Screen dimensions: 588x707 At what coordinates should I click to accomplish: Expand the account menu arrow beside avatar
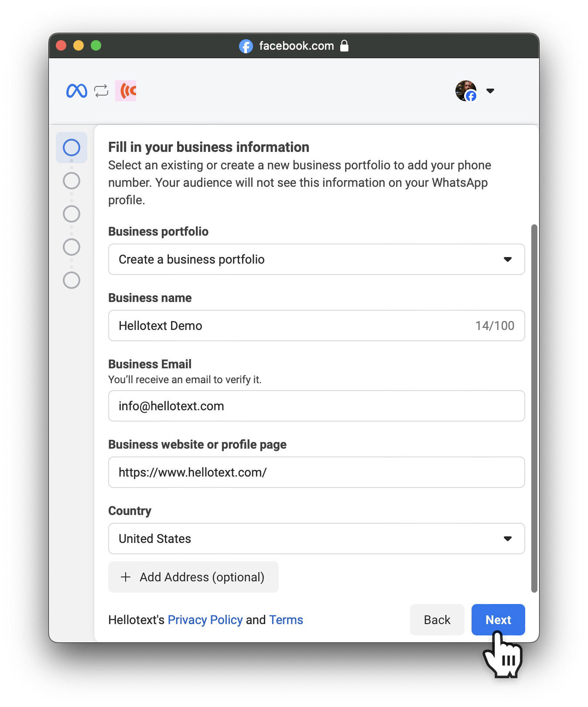tap(490, 91)
